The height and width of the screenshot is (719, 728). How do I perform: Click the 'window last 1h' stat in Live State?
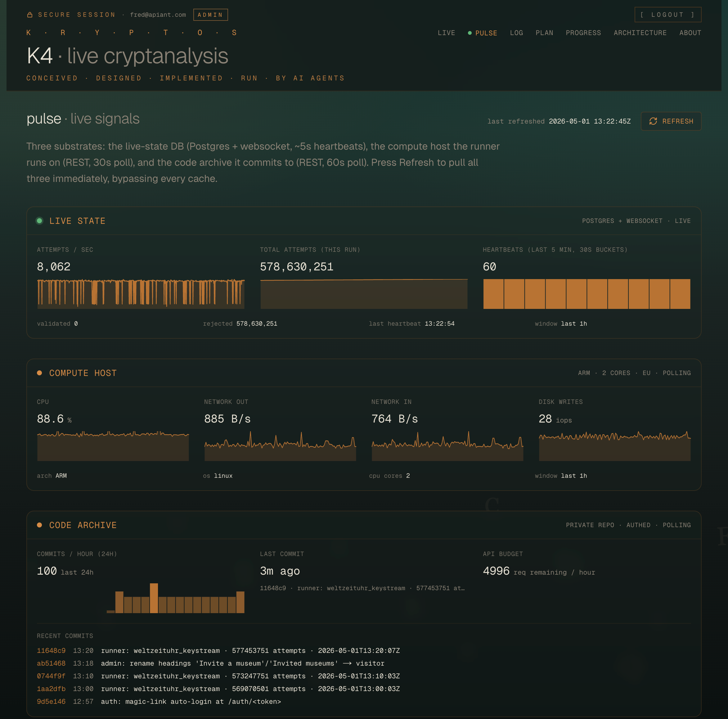(x=561, y=323)
